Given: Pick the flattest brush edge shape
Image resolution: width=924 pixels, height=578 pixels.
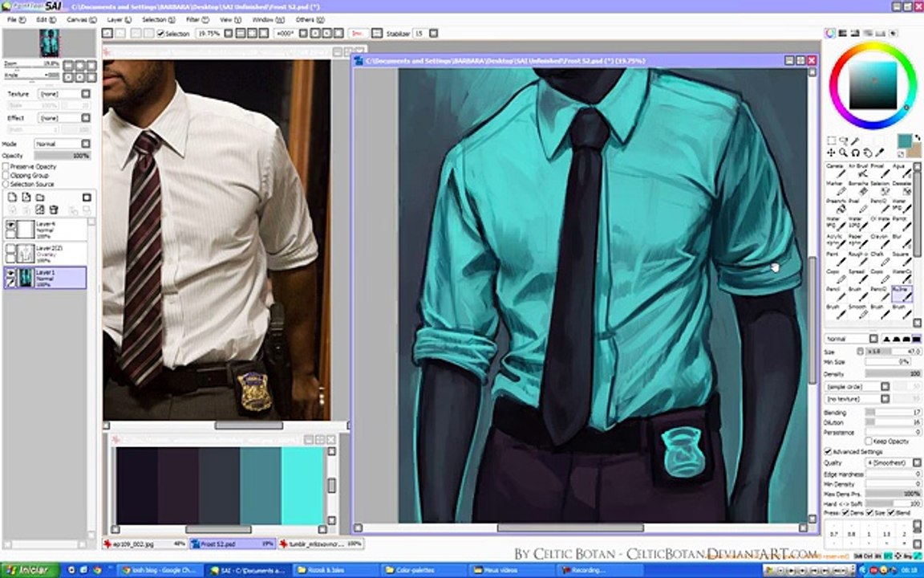Looking at the screenshot, I should click(916, 339).
